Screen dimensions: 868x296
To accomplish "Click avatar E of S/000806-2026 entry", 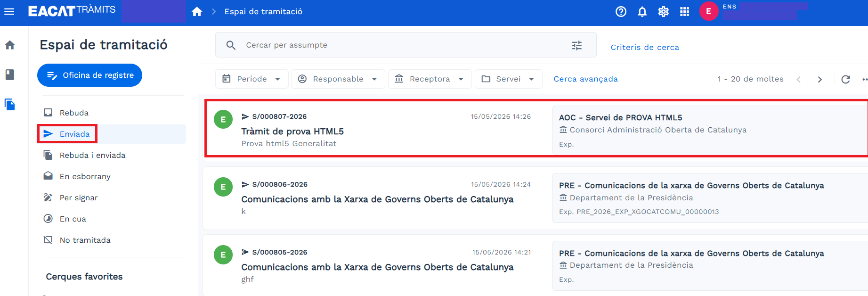I will [223, 187].
